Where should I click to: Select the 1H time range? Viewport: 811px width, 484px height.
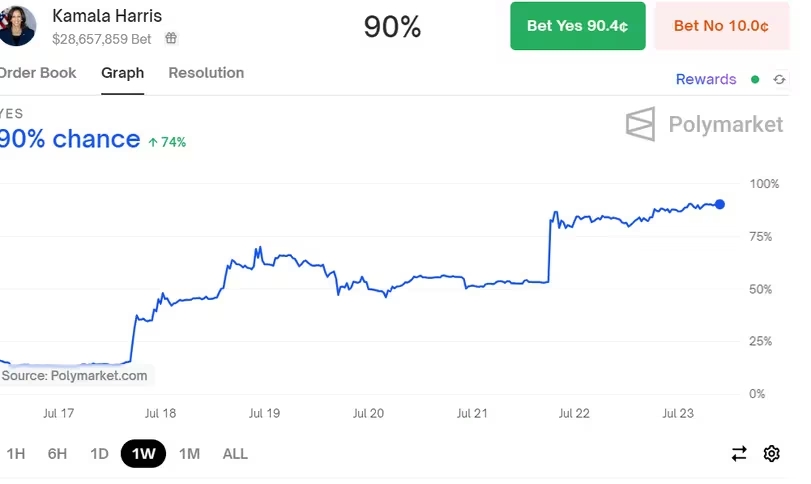[15, 454]
